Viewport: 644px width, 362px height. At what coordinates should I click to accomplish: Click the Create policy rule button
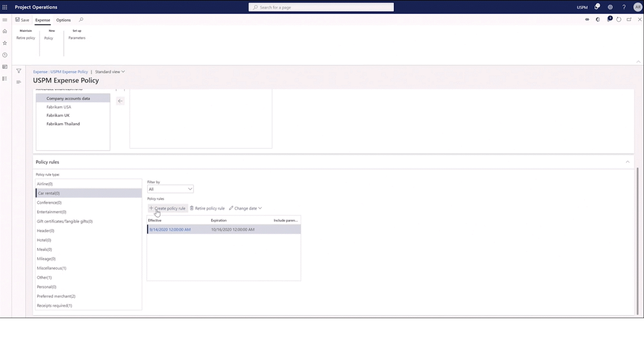click(x=167, y=208)
